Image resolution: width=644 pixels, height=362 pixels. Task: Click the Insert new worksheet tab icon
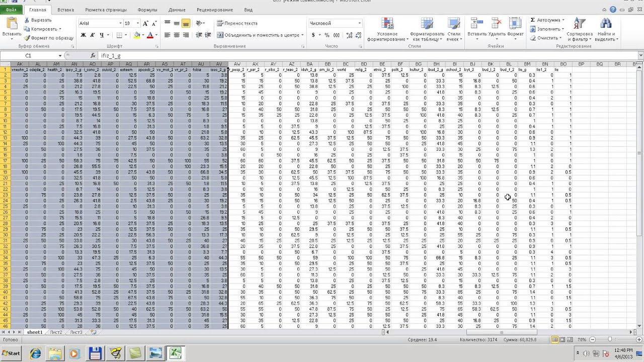94,332
